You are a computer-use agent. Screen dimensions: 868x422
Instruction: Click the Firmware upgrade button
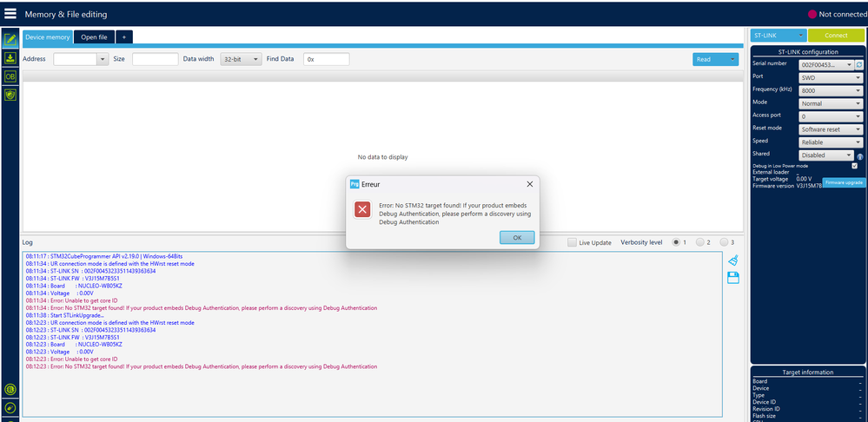[845, 182]
